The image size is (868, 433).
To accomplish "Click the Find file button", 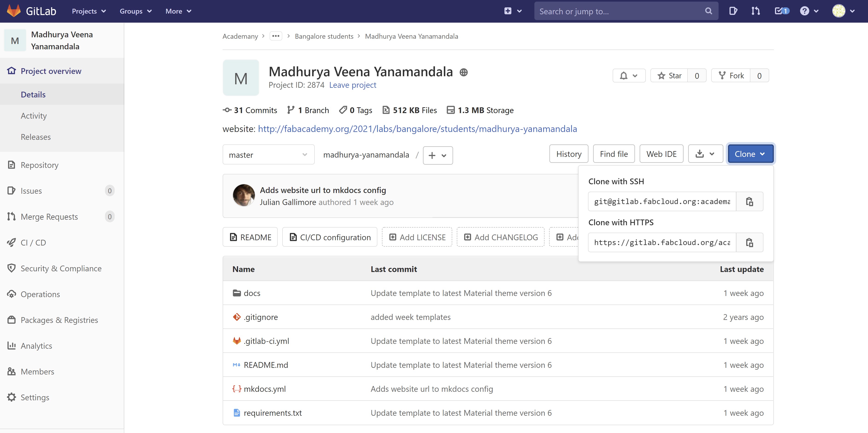I will pyautogui.click(x=614, y=154).
